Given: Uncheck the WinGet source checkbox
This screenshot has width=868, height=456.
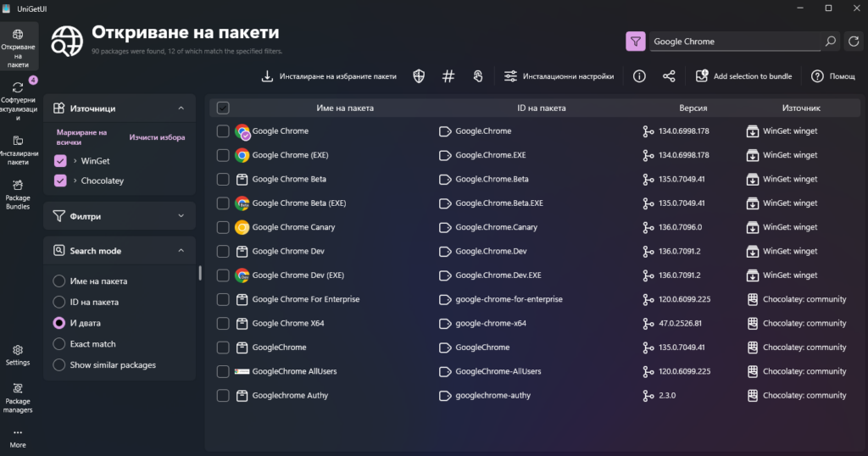Looking at the screenshot, I should [60, 160].
